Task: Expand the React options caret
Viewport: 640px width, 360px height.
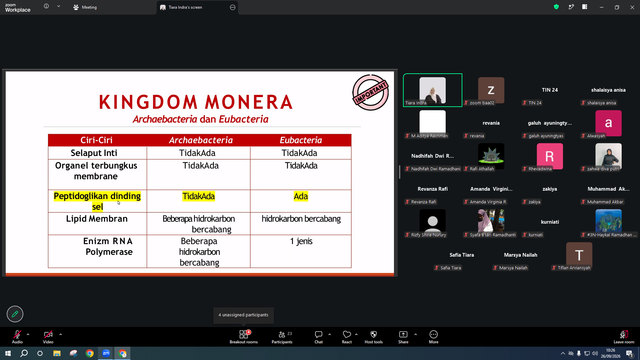Action: pyautogui.click(x=356, y=334)
